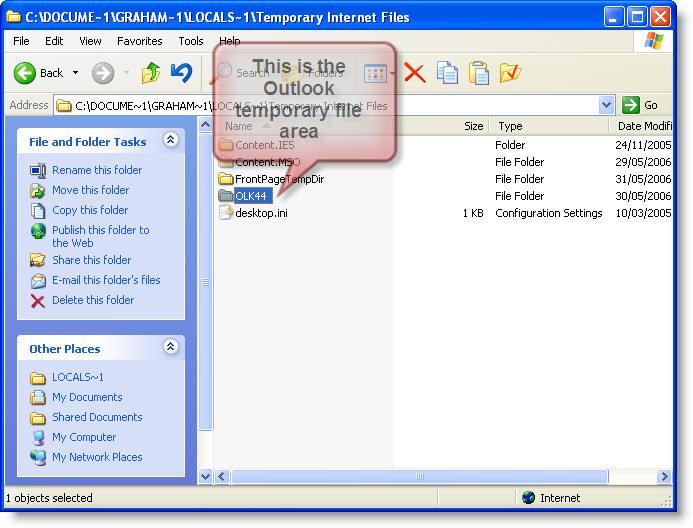Click the Internet zone status bar entry
This screenshot has height=528, width=693.
(x=552, y=498)
